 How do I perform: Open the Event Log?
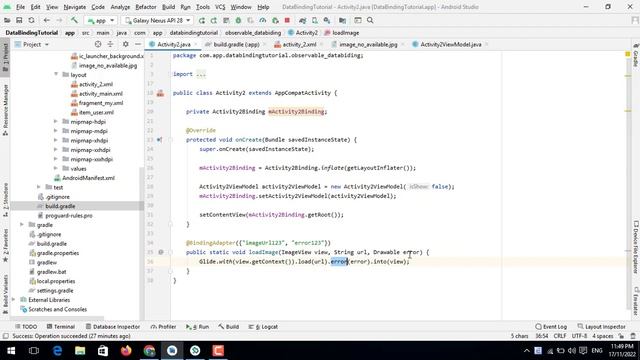pyautogui.click(x=551, y=327)
